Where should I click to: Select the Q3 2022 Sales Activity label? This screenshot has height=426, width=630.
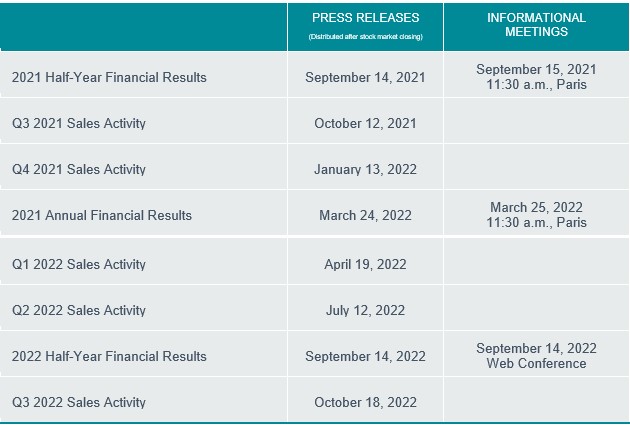(79, 402)
